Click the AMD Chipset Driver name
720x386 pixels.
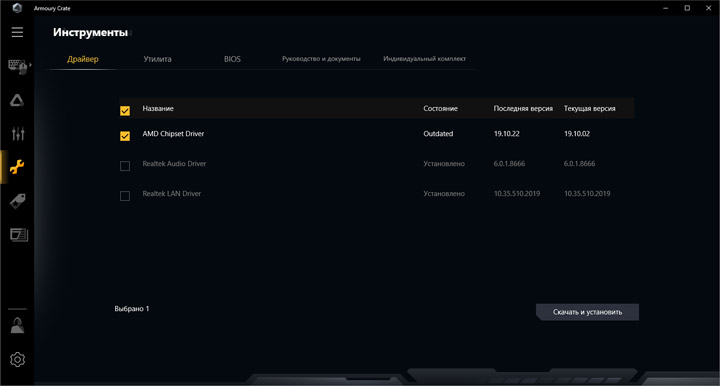(x=173, y=134)
